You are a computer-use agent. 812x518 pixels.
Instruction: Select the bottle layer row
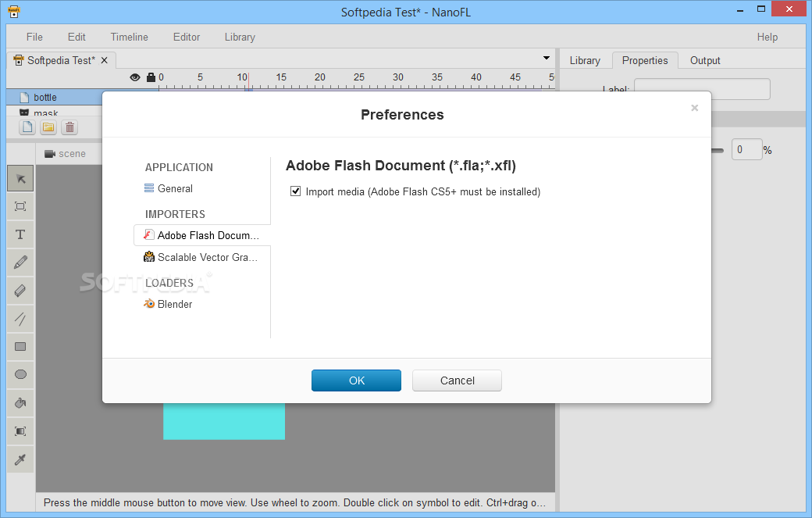[x=55, y=98]
